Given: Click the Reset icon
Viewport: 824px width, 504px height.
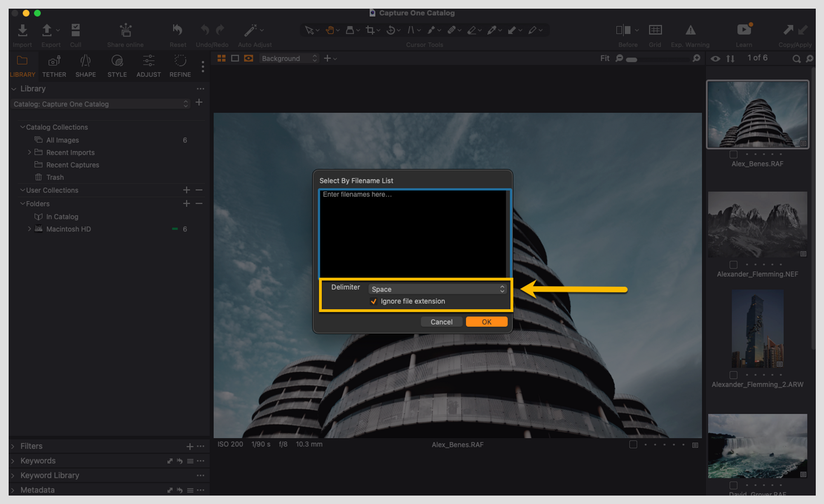Looking at the screenshot, I should point(178,30).
